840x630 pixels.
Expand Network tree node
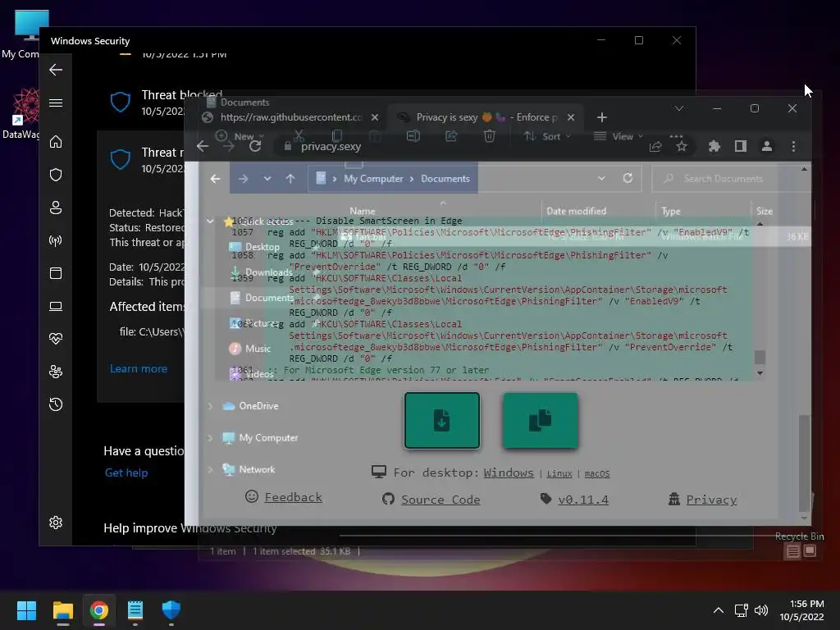(x=210, y=469)
